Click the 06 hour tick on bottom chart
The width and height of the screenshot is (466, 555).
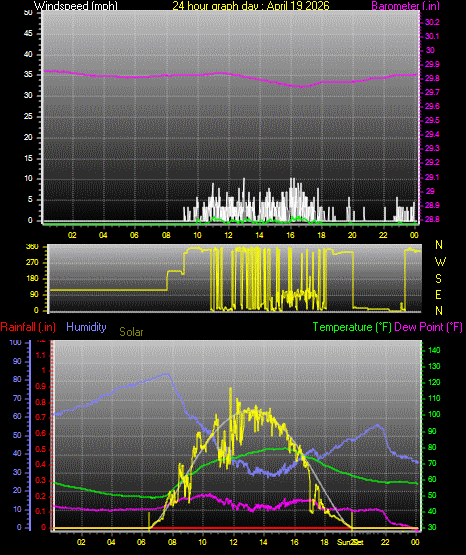(x=142, y=542)
